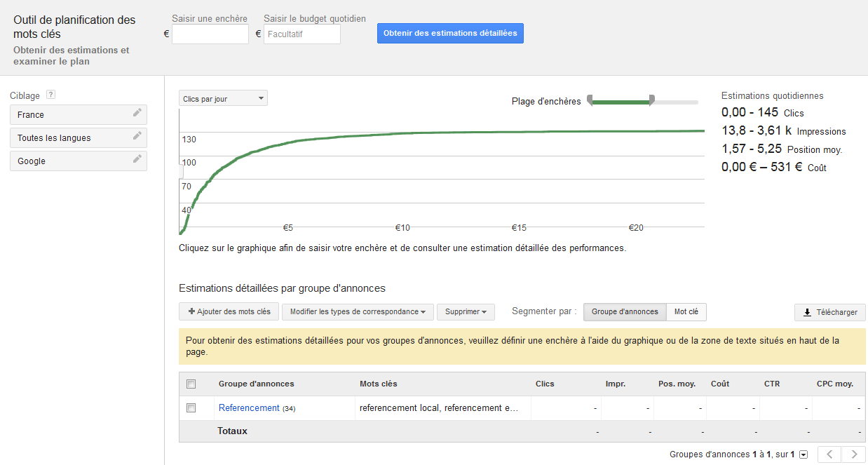Open the Referencement ad group link
This screenshot has height=465, width=868.
(249, 407)
